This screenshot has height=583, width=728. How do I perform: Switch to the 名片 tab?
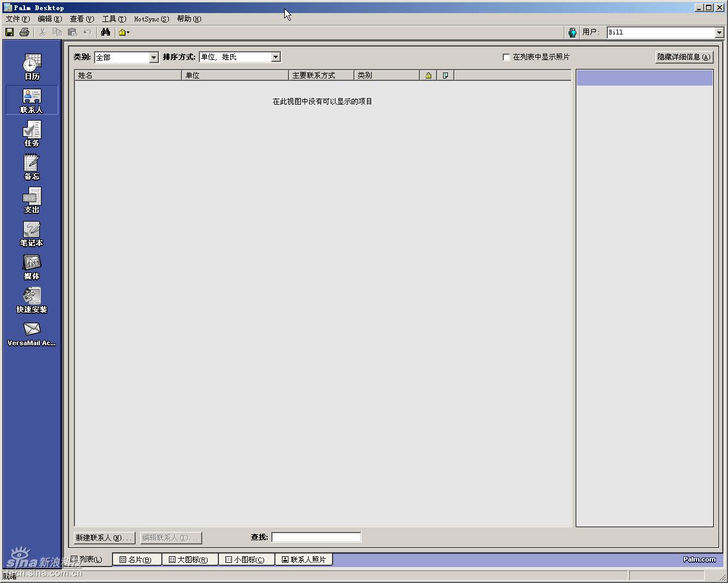coord(136,559)
